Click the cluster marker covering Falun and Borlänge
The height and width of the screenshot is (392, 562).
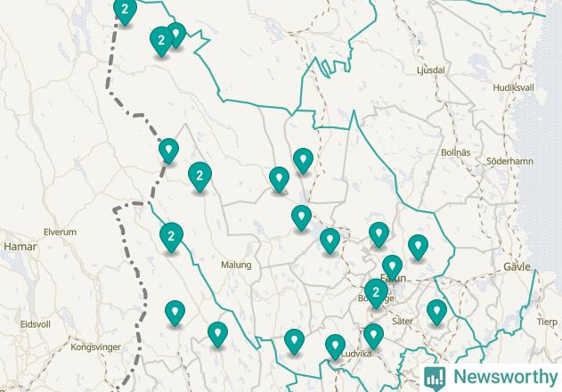(x=376, y=292)
